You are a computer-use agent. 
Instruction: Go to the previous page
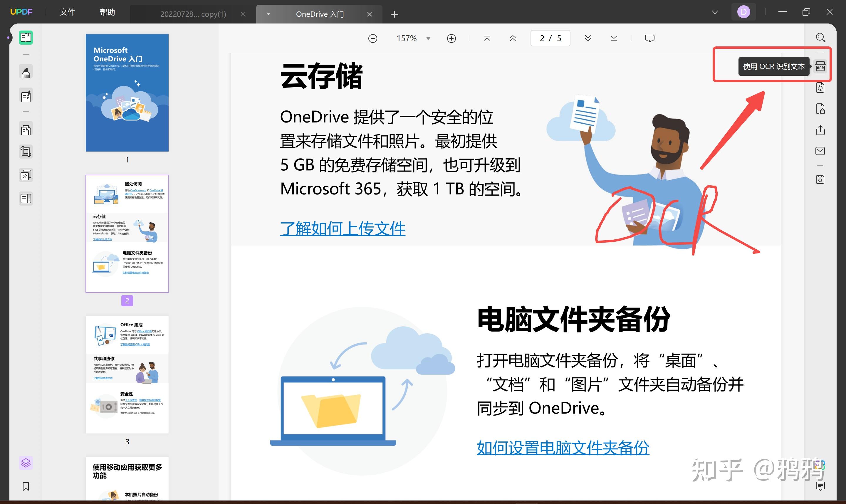513,38
